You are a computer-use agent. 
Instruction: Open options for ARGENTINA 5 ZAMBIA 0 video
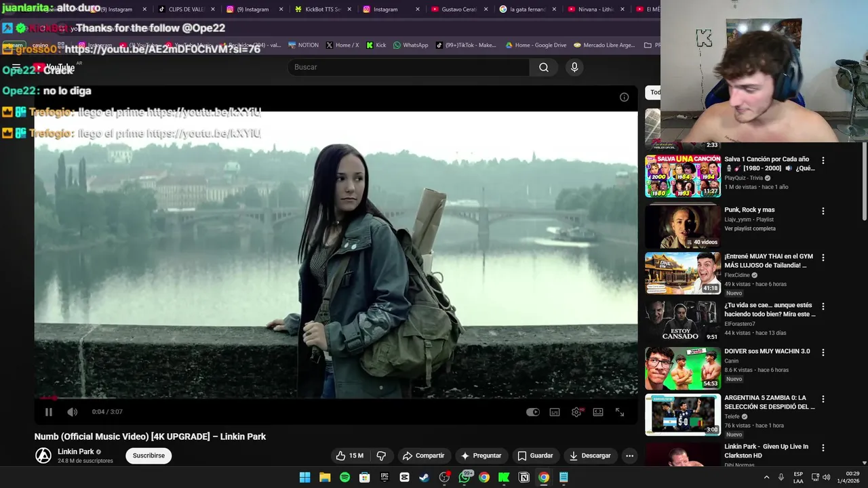[823, 399]
